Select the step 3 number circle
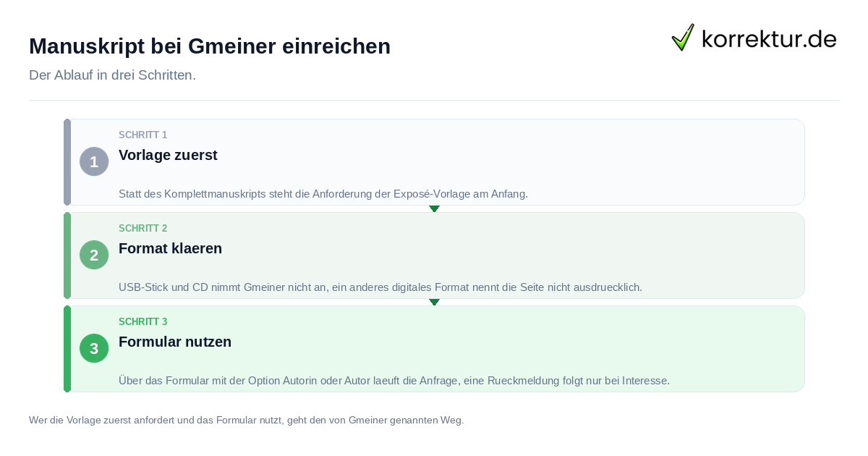868x456 pixels. click(94, 348)
